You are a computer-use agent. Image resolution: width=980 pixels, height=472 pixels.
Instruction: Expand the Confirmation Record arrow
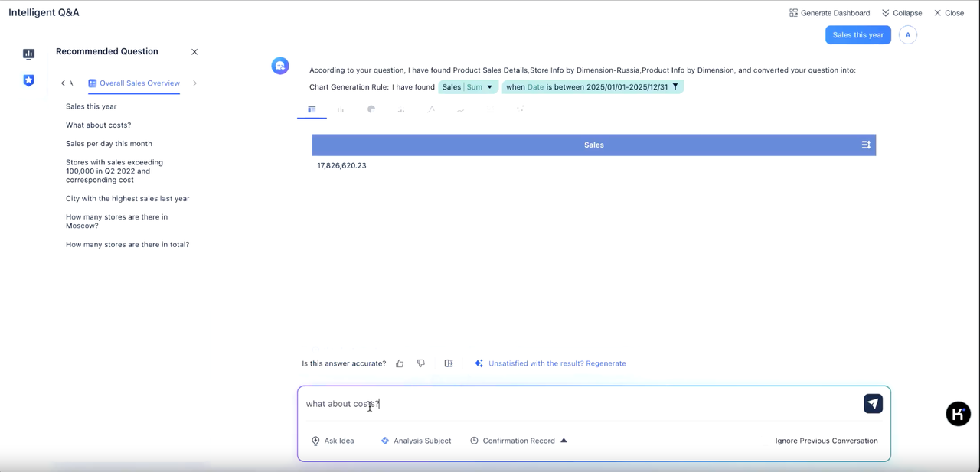pos(563,441)
